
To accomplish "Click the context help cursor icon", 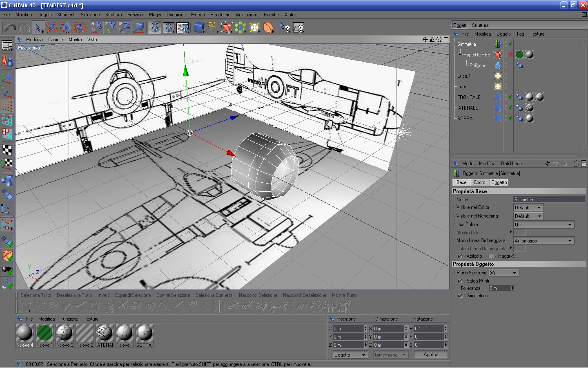I will (285, 27).
